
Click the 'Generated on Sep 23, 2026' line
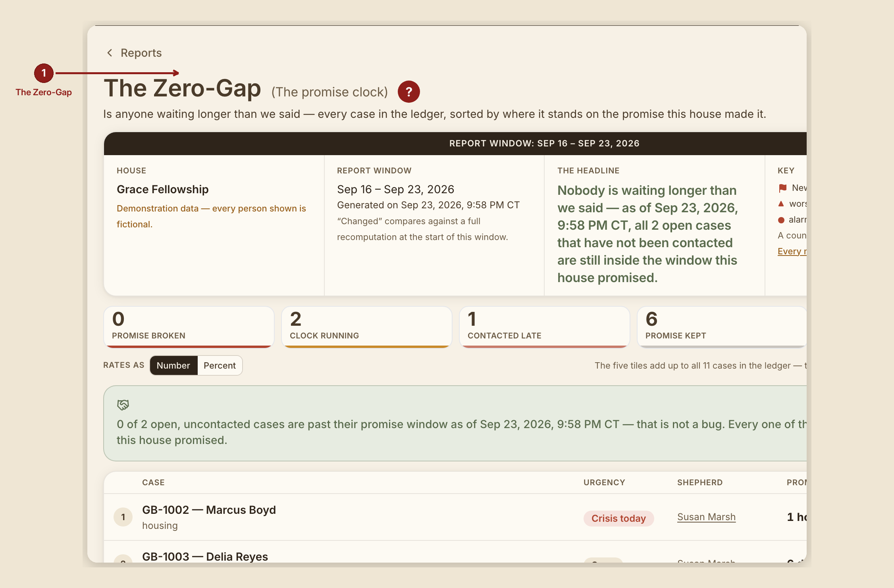(x=428, y=205)
